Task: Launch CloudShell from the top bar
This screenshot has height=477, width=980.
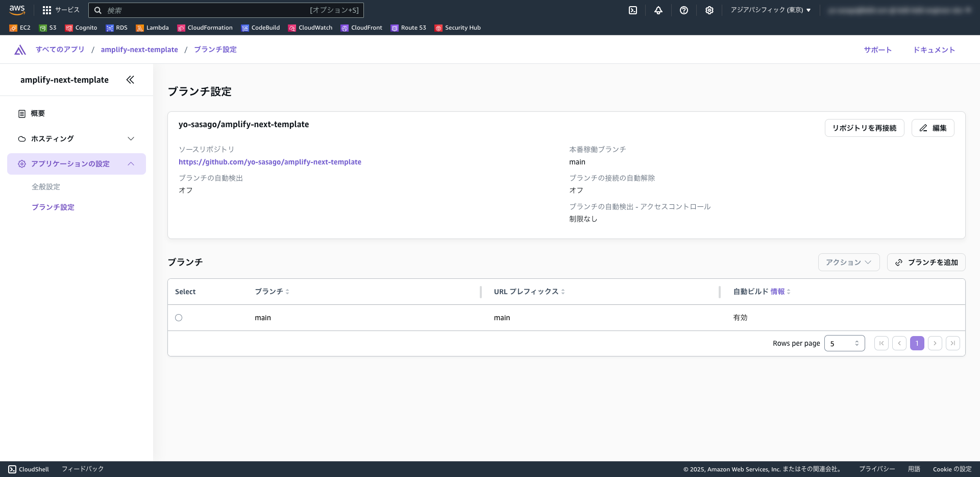Action: 633,10
